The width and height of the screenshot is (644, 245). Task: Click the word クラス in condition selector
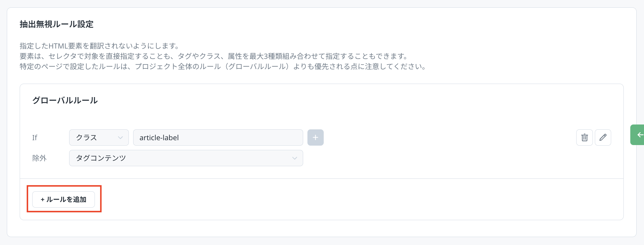click(x=86, y=138)
